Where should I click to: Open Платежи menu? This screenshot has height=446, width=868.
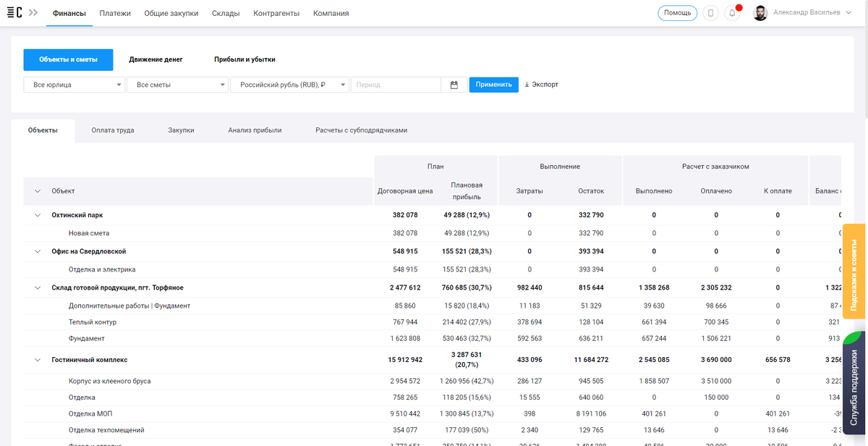click(x=115, y=13)
